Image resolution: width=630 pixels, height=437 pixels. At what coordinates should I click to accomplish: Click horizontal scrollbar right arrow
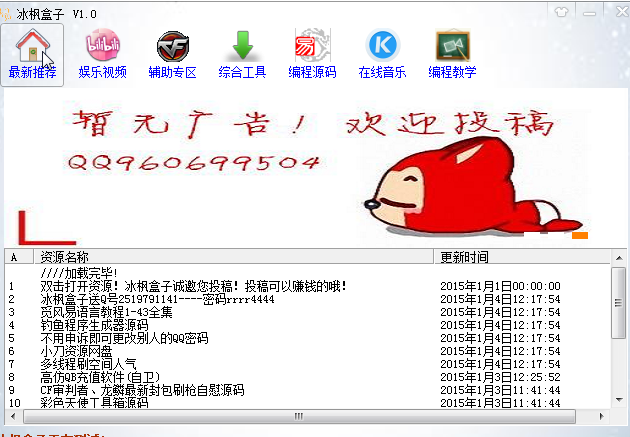pos(602,416)
